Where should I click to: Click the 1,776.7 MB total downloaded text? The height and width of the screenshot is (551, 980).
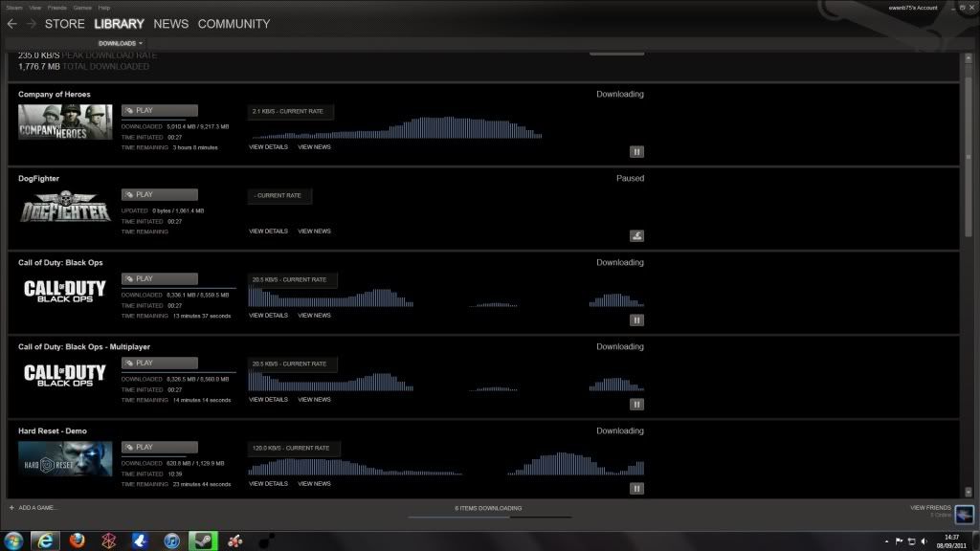coord(84,66)
